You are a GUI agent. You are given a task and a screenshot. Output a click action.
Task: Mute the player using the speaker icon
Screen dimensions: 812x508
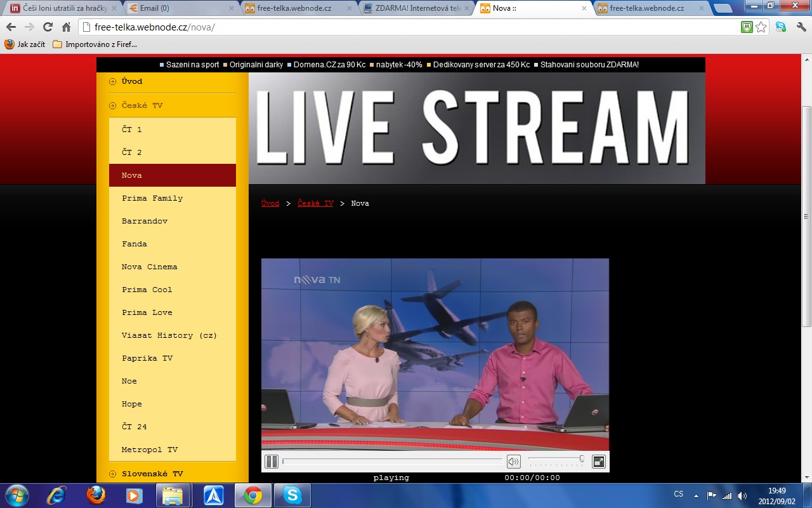coord(513,462)
